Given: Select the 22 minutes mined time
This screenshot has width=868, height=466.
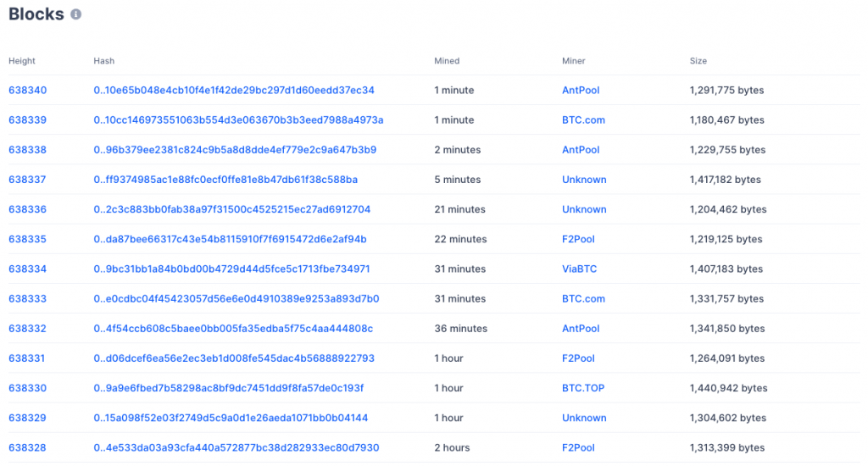Looking at the screenshot, I should coord(460,240).
